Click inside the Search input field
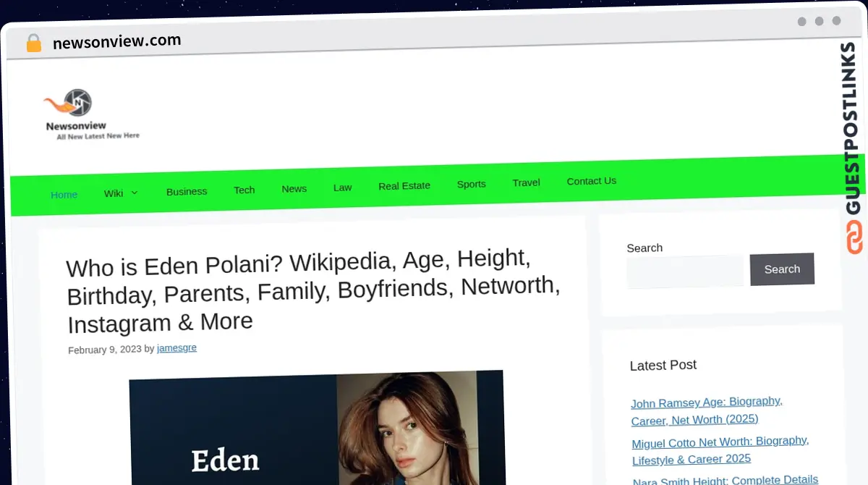This screenshot has width=868, height=485. point(684,271)
